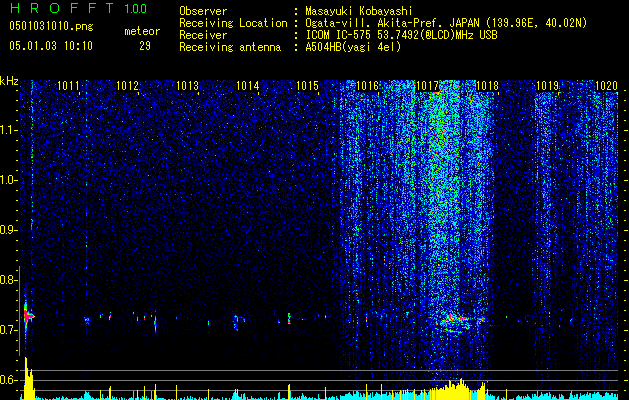This screenshot has height=400, width=629.
Task: Click the 0.9 kHz frequency label
Action: [x=9, y=230]
